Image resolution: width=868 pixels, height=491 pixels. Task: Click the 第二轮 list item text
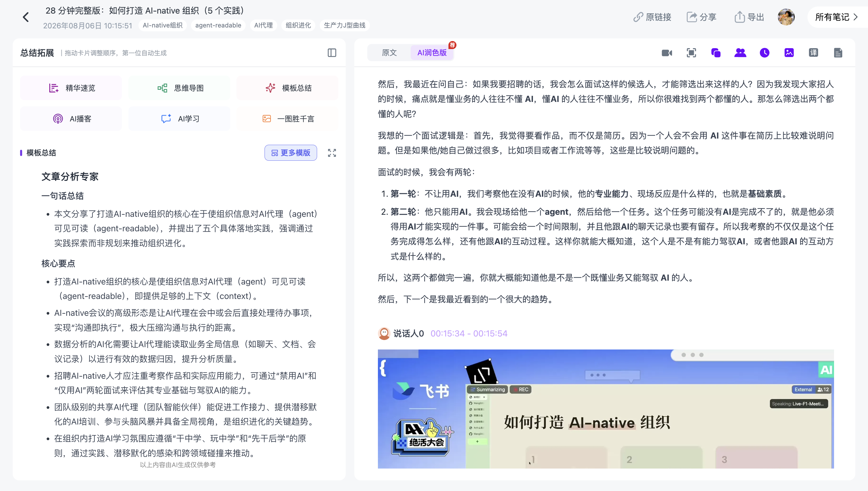pos(612,234)
